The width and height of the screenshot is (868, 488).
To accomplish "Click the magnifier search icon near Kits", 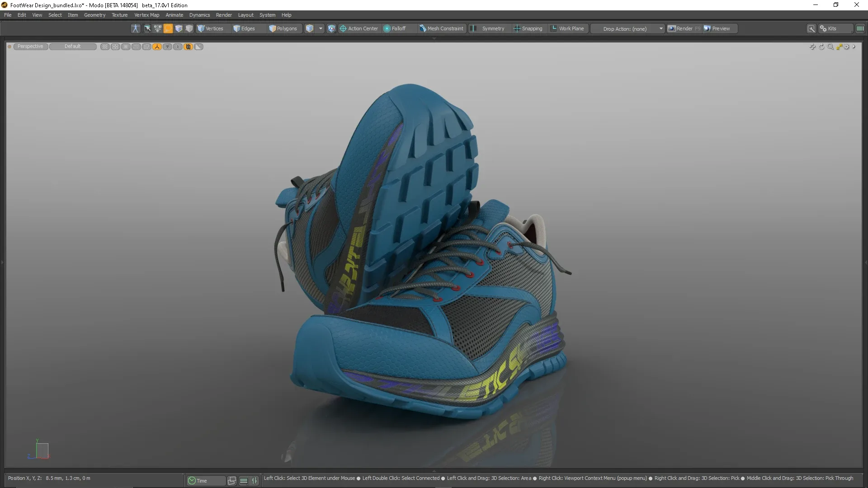I will [811, 28].
